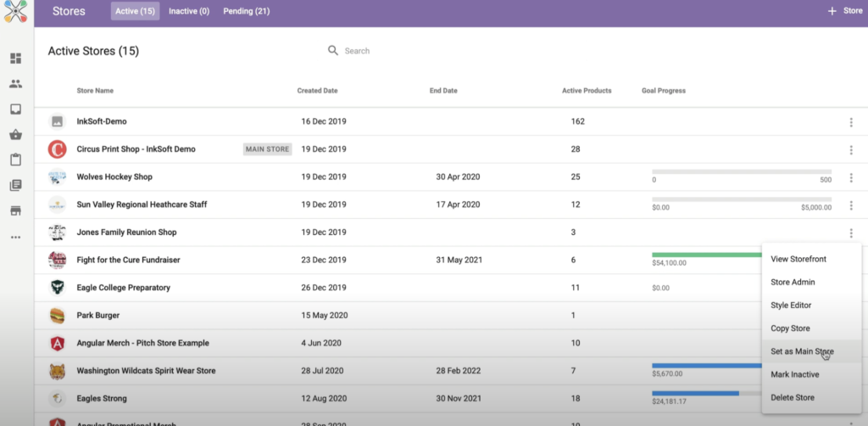868x426 pixels.
Task: Click Park Burger logo thumbnail
Action: [57, 315]
